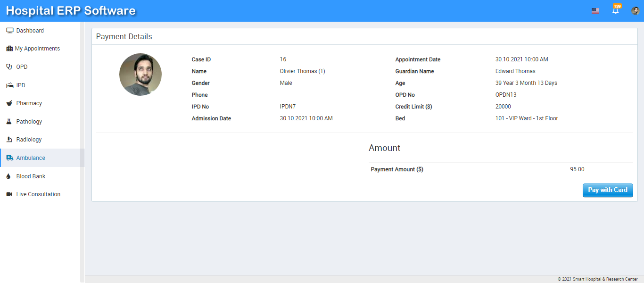
Task: Click the IPD bed icon
Action: click(x=9, y=85)
